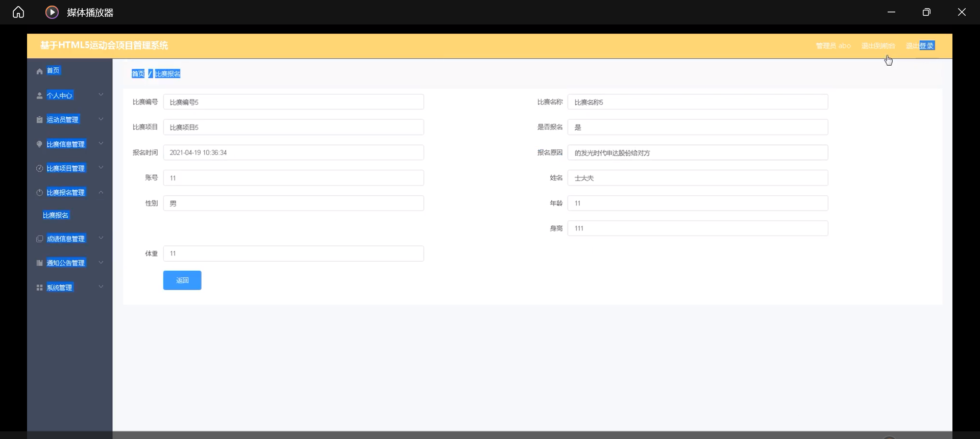
Task: Open the 比赛项目管理 sidebar menu
Action: click(x=66, y=168)
